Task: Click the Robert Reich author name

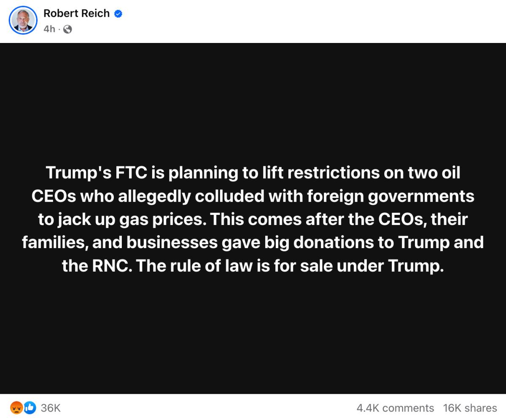Action: pos(76,13)
